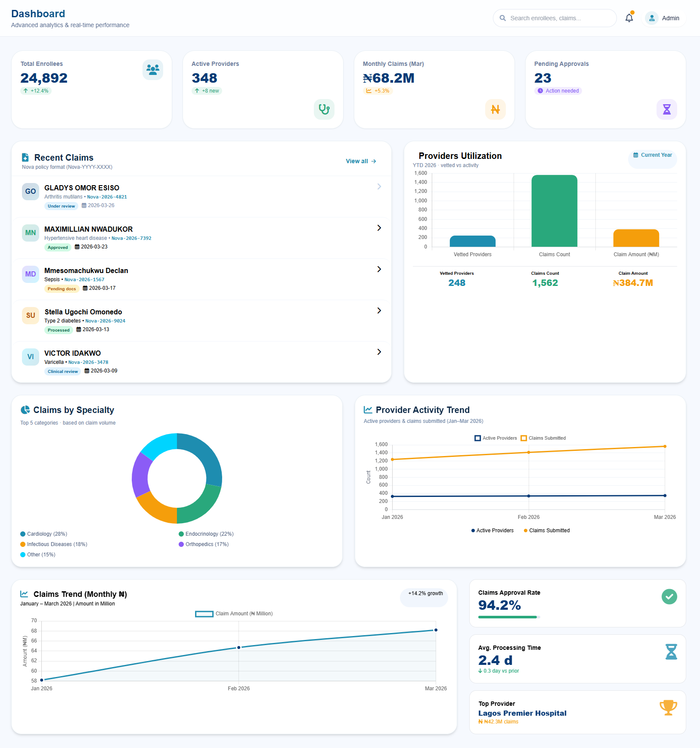Click the Admin user avatar icon
Image resolution: width=700 pixels, height=748 pixels.
click(x=651, y=18)
